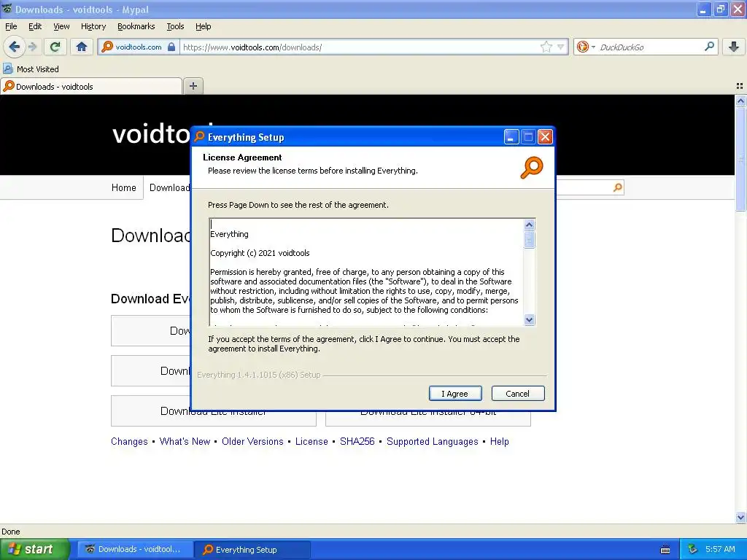Open the Help menu
The height and width of the screenshot is (560, 747).
(x=203, y=26)
